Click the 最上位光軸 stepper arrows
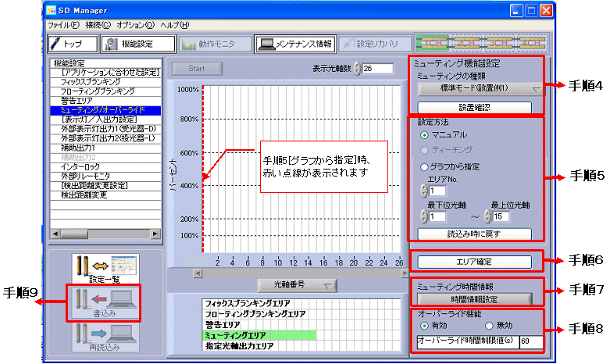 [x=487, y=216]
